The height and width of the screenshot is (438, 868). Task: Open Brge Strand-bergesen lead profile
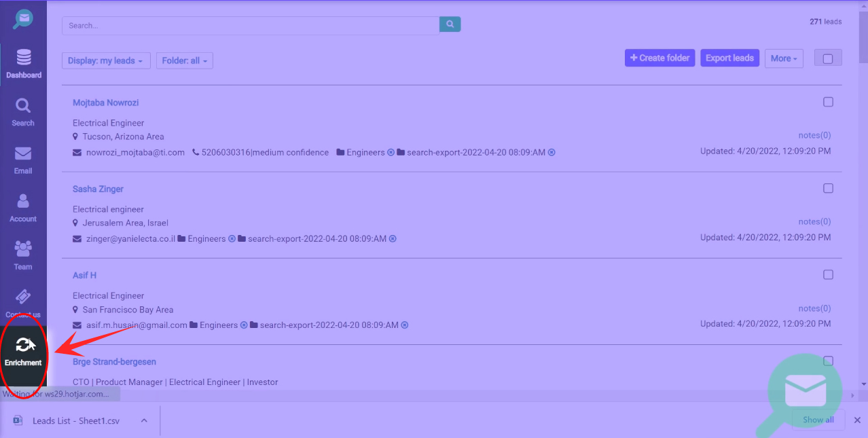point(114,362)
